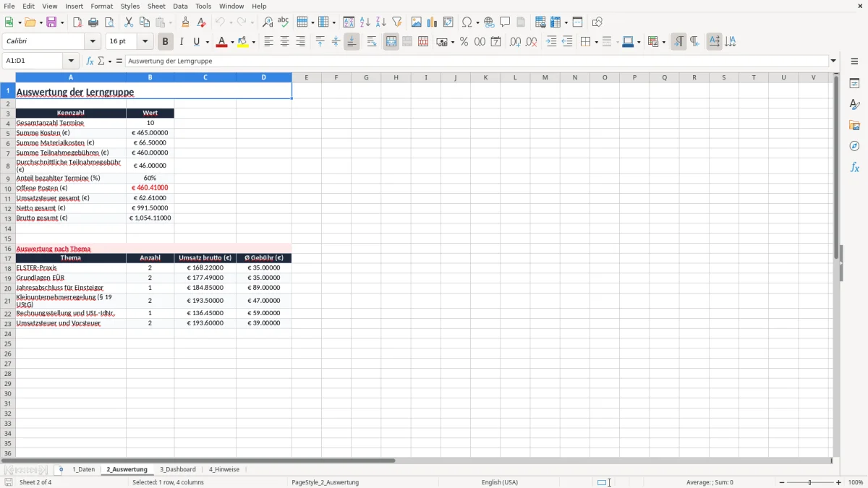The image size is (868, 488).
Task: Center text horizontally
Action: point(284,42)
